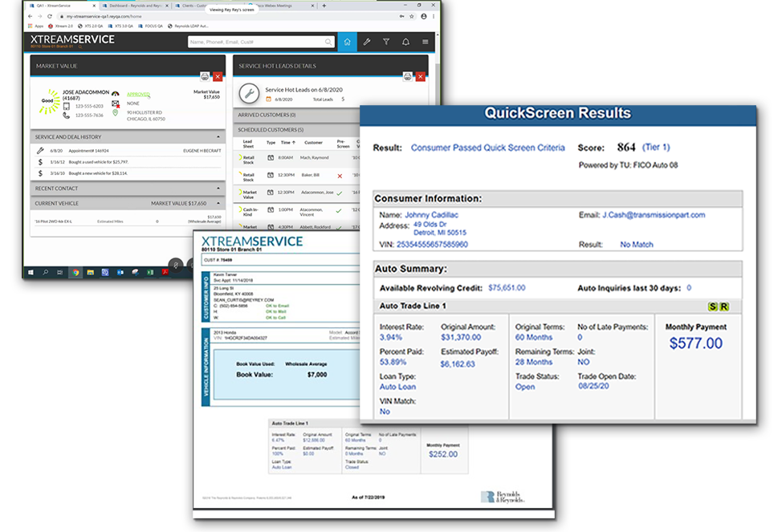Viewport: 782px width, 532px height.
Task: Open the FOCUS QA bookmark
Action: pyautogui.click(x=150, y=26)
